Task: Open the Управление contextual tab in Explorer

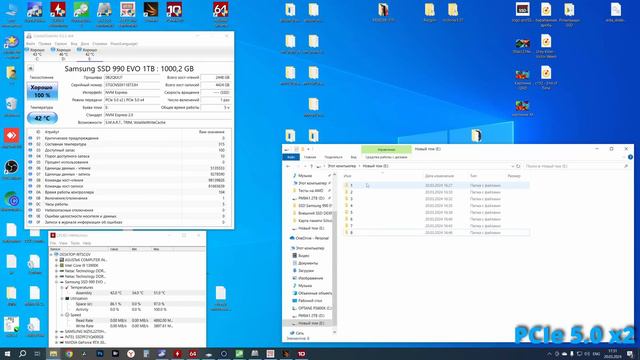Action: 386,149
